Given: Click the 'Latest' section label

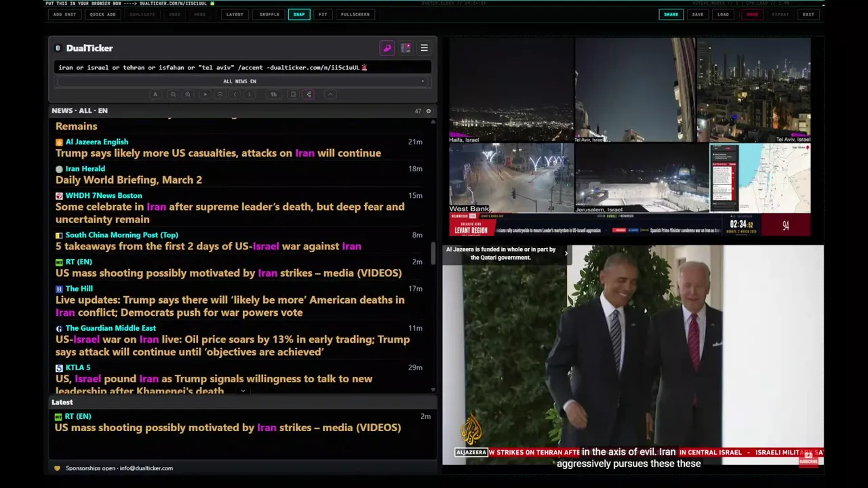Looking at the screenshot, I should pyautogui.click(x=62, y=403).
